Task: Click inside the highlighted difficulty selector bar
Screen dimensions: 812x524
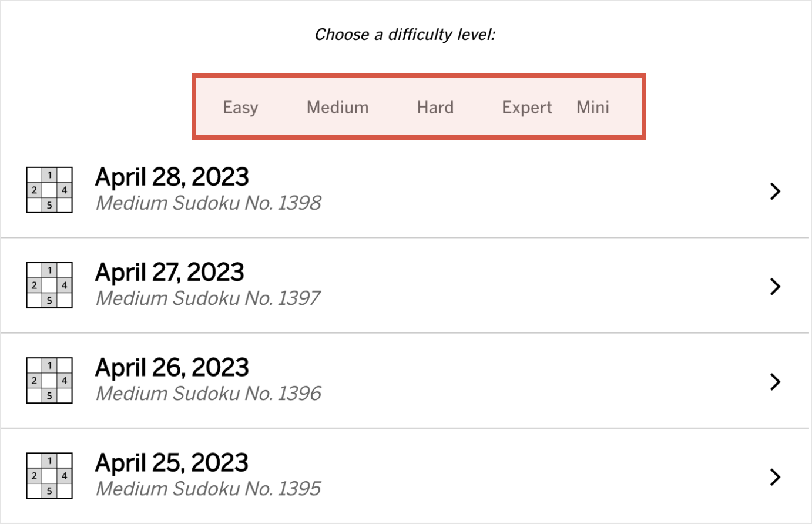Action: (x=418, y=107)
